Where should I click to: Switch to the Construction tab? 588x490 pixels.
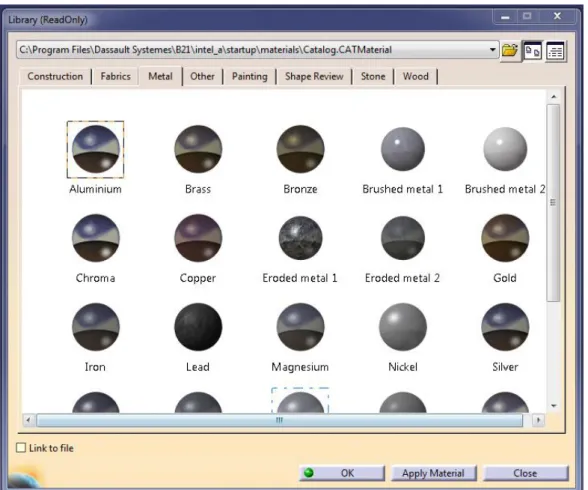tap(55, 76)
